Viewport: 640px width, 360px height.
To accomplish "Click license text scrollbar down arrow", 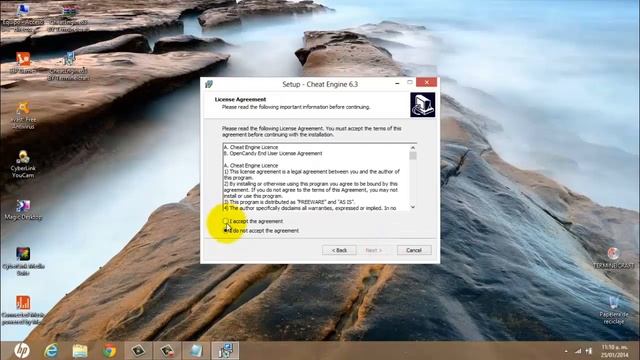I will 413,207.
